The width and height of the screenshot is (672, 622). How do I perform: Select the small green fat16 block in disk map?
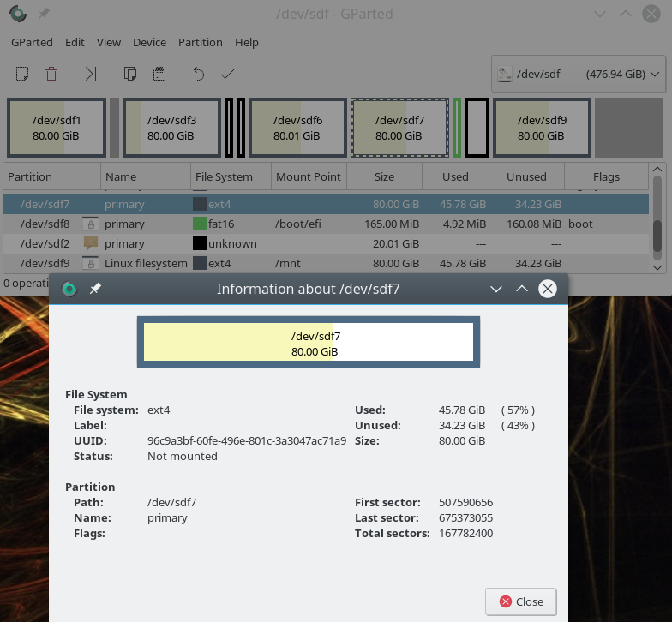click(457, 128)
